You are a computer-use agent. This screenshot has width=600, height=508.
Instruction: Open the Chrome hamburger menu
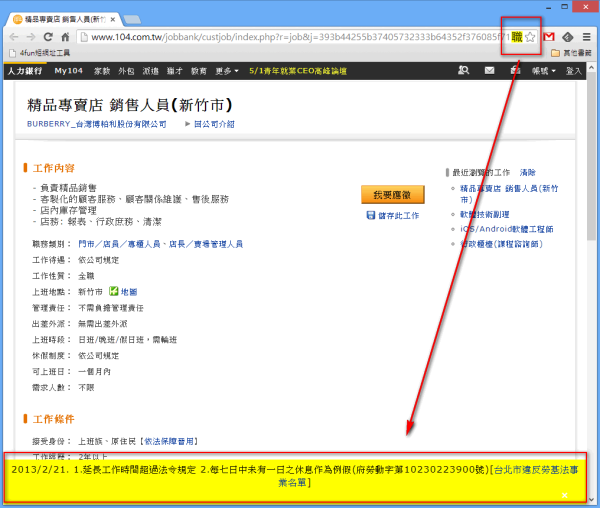pos(586,37)
